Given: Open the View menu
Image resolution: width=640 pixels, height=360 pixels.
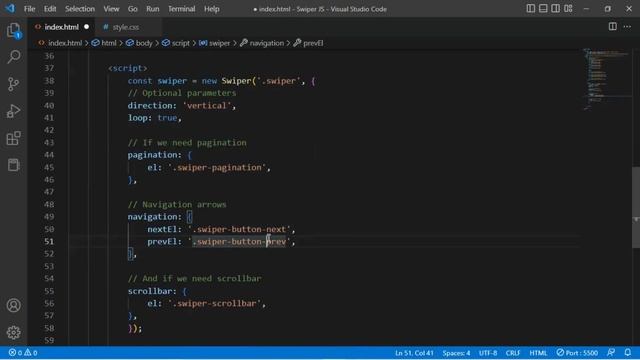Looking at the screenshot, I should pos(111,9).
